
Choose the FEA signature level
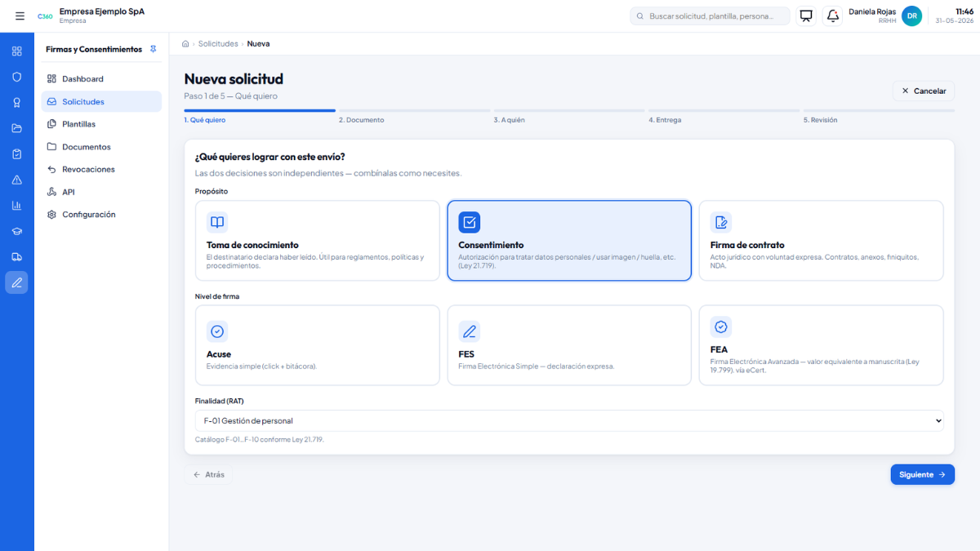click(x=822, y=345)
